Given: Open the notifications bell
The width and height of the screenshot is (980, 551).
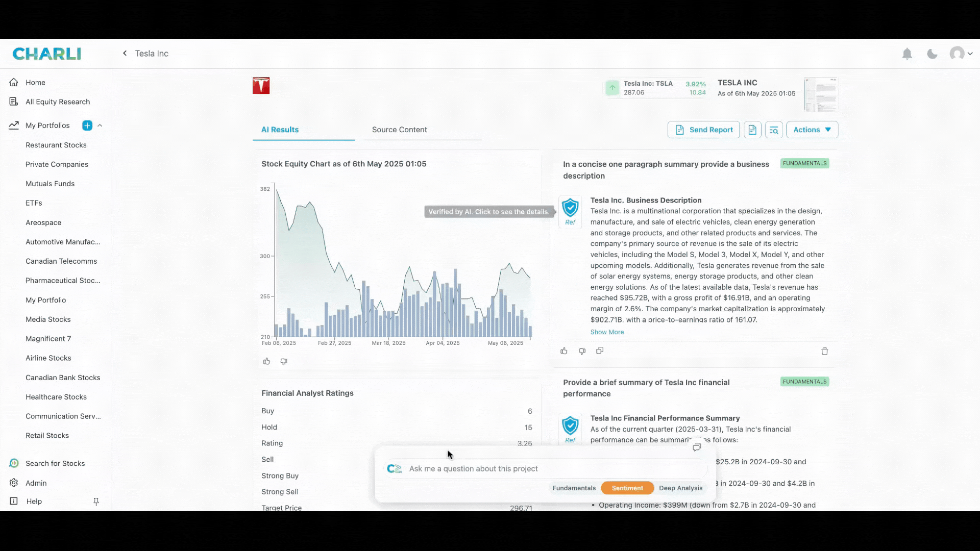Looking at the screenshot, I should [907, 54].
